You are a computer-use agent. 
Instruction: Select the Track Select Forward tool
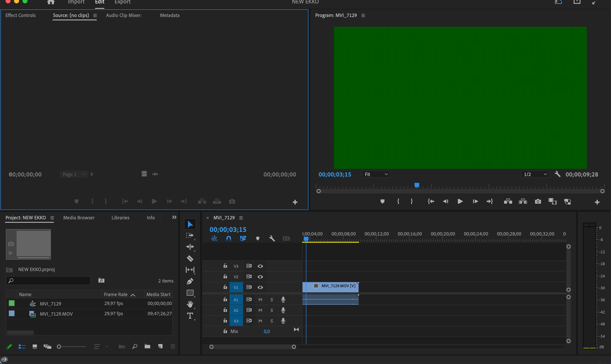tap(190, 235)
